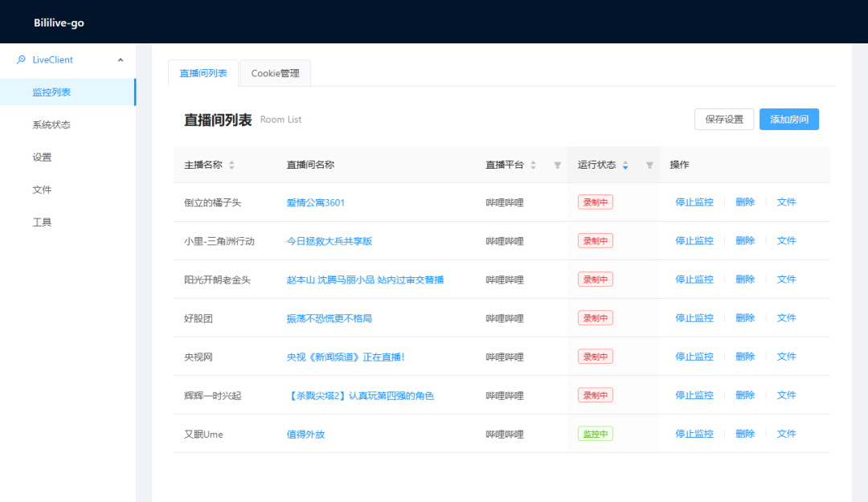The image size is (868, 502).
Task: Delete the 好股团 room entry
Action: tap(744, 318)
